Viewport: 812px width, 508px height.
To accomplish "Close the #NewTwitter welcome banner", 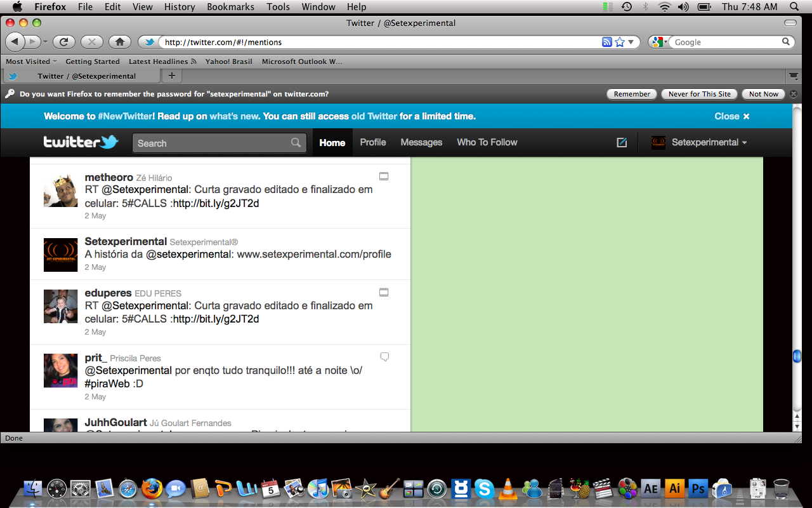I will [x=731, y=116].
